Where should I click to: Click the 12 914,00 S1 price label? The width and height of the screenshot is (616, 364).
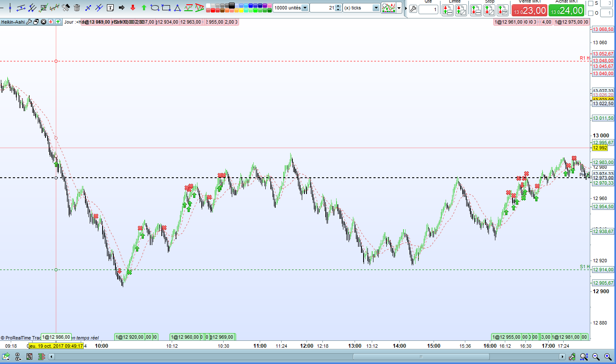pyautogui.click(x=603, y=270)
